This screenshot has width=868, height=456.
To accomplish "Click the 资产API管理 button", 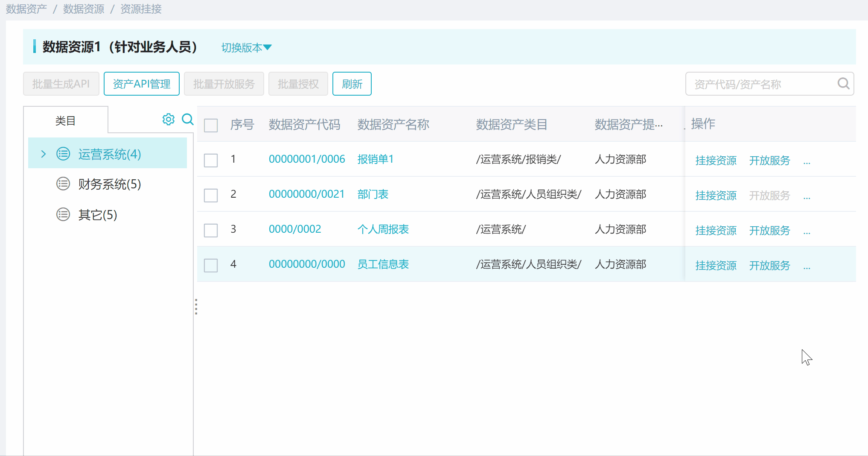I will click(x=142, y=84).
